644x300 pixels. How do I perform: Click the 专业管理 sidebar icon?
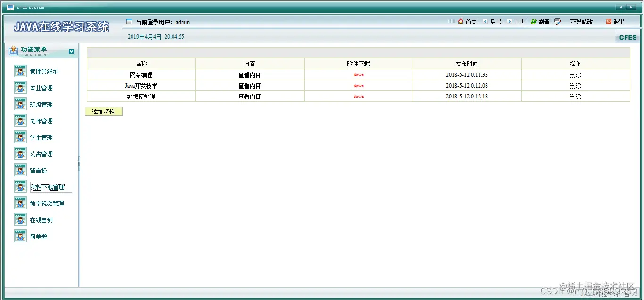point(20,88)
